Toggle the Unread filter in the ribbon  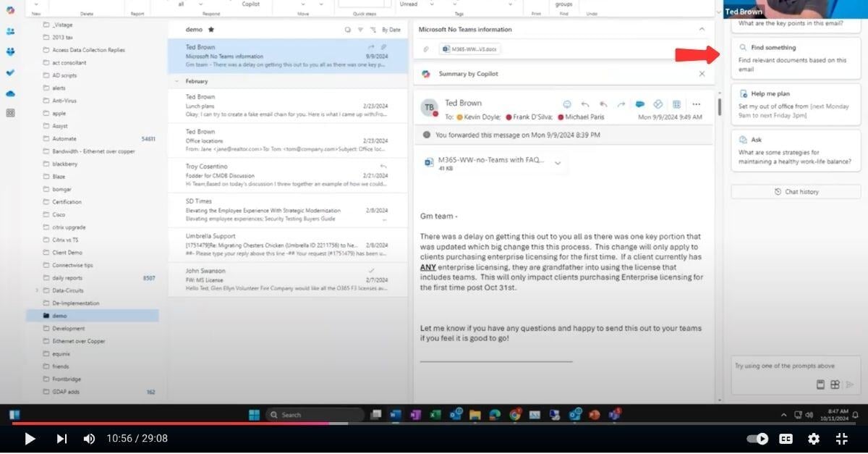click(411, 4)
